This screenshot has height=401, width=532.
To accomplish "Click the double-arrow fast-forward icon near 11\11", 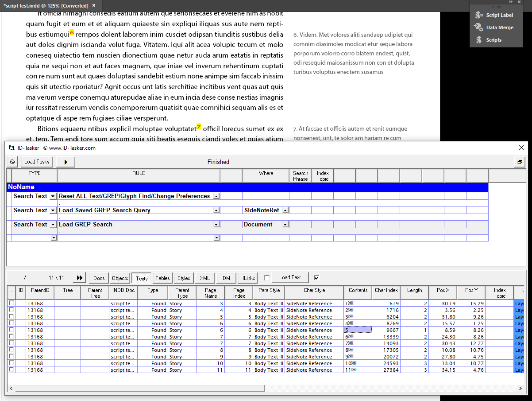I will point(79,277).
